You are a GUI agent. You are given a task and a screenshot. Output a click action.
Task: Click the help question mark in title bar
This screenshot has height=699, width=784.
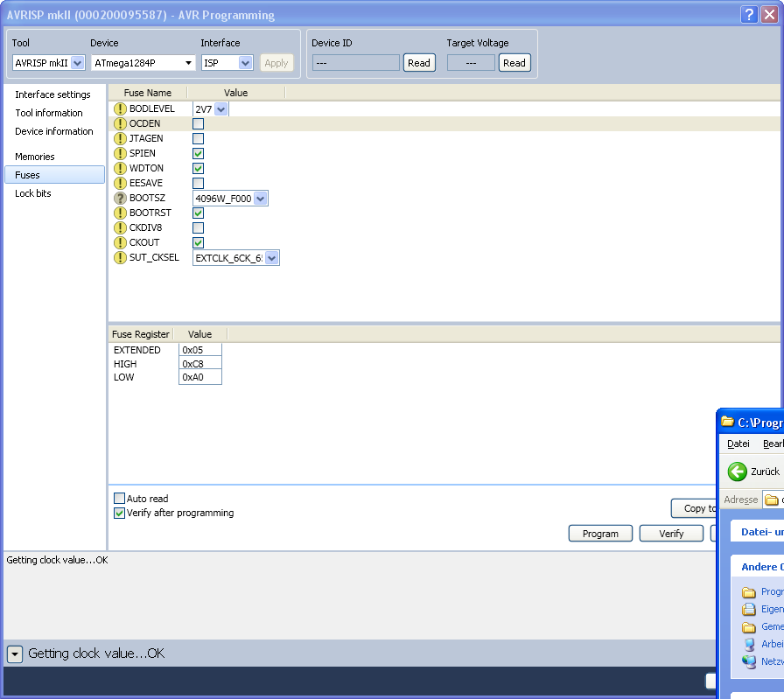point(748,15)
